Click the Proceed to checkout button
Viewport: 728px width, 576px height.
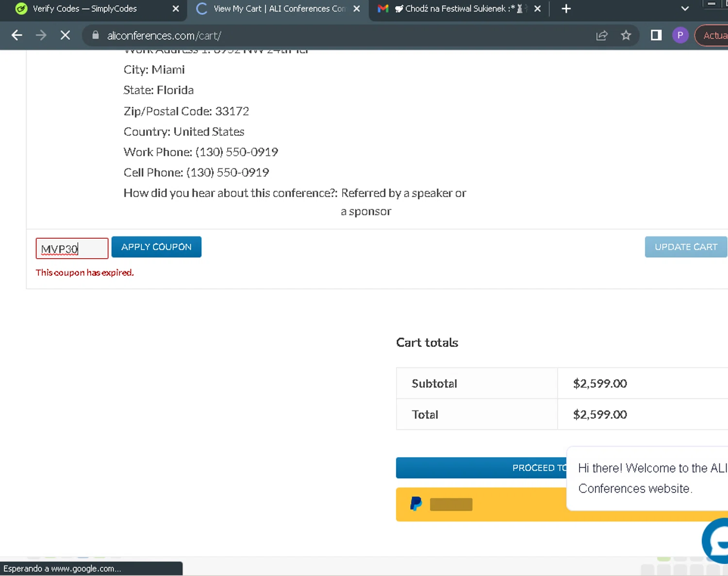(481, 468)
